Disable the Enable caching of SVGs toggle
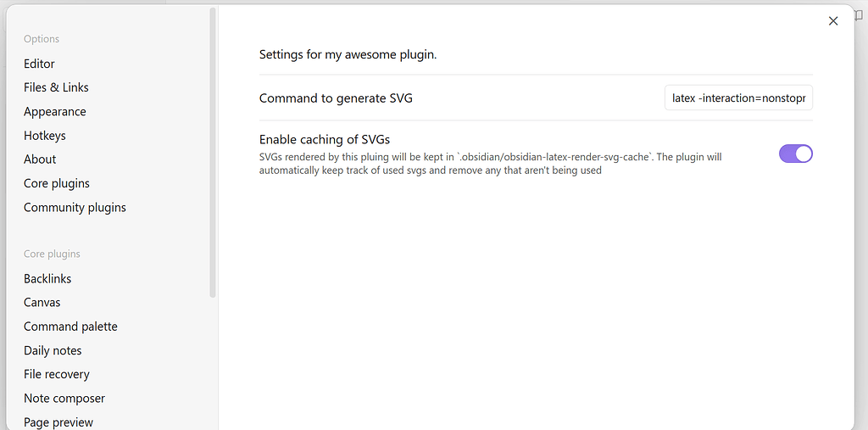Image resolution: width=868 pixels, height=430 pixels. [795, 154]
